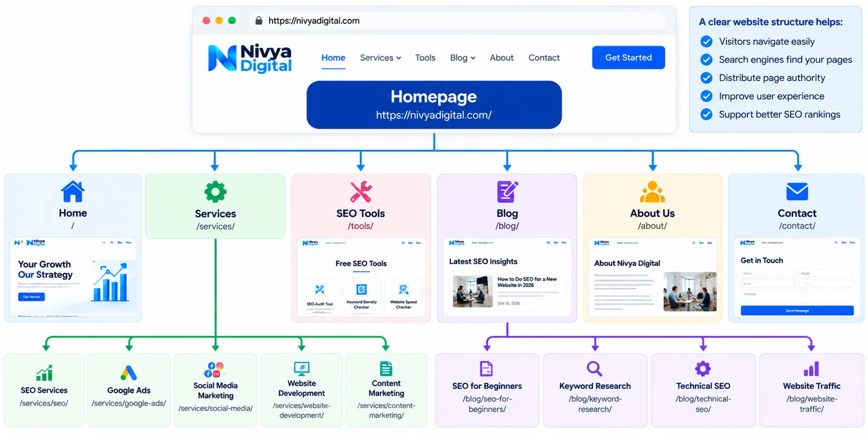Click the Homepage blue banner
The image size is (868, 434).
pyautogui.click(x=434, y=105)
